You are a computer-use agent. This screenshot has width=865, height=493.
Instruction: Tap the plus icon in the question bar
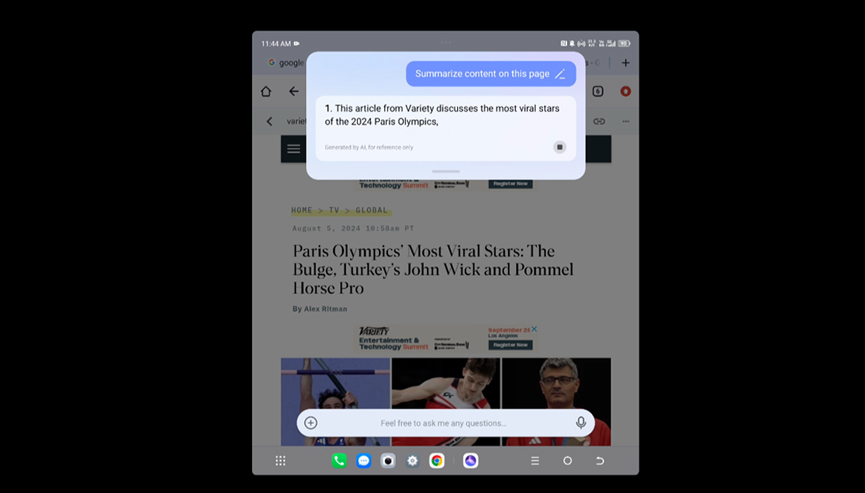pos(311,423)
